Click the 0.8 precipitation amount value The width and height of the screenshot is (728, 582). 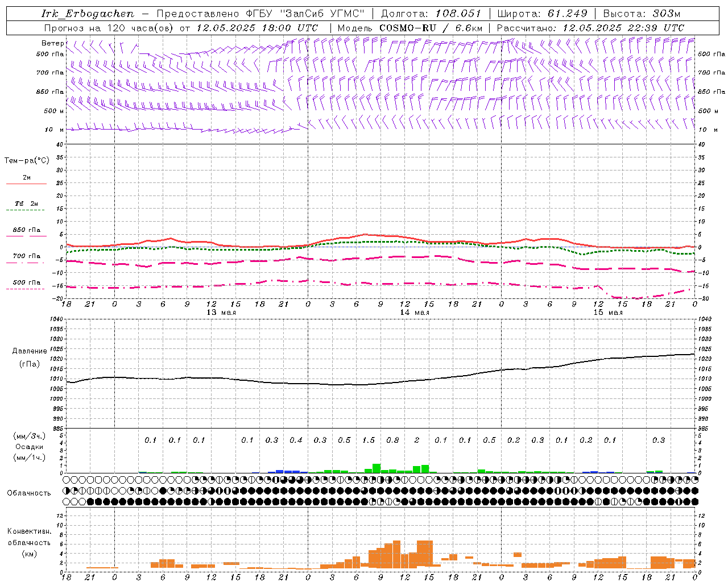click(x=392, y=440)
